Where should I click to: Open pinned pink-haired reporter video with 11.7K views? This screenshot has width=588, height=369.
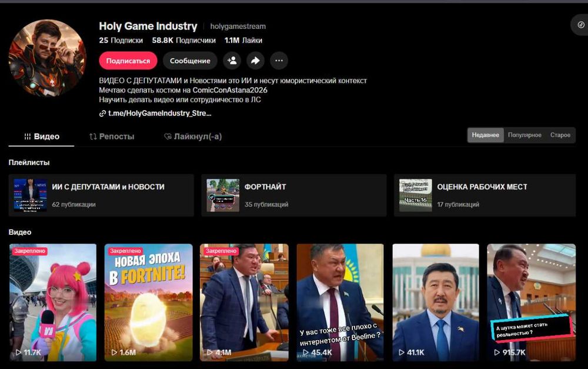coord(53,302)
